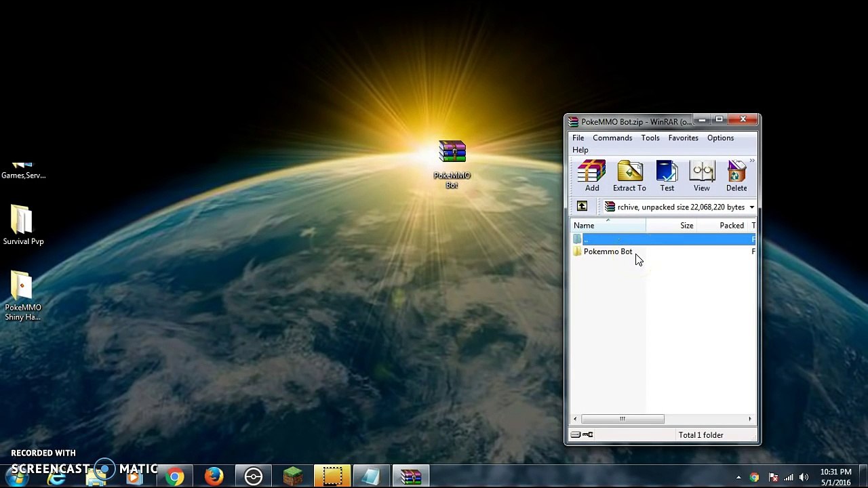Run Test on the archive
The width and height of the screenshot is (868, 488).
tap(667, 176)
